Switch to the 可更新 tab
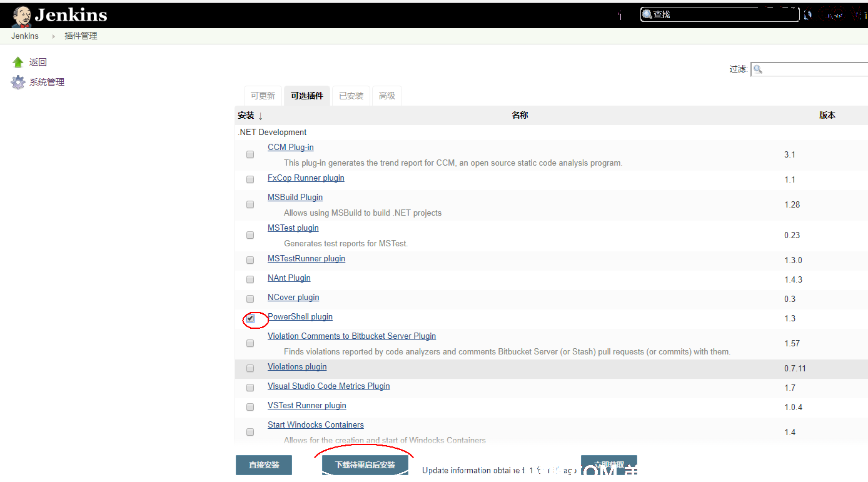 point(263,96)
